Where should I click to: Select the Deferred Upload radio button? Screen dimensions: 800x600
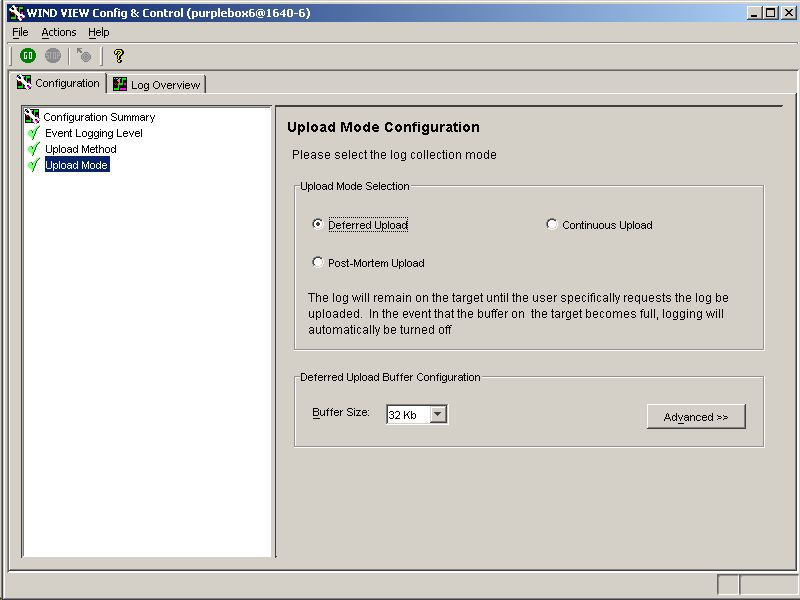pos(318,224)
